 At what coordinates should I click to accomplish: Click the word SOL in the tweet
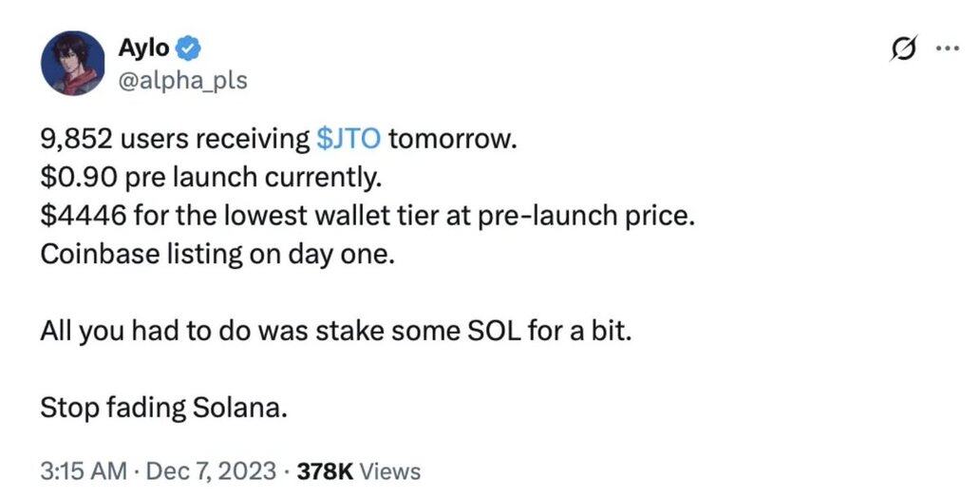coord(494,331)
